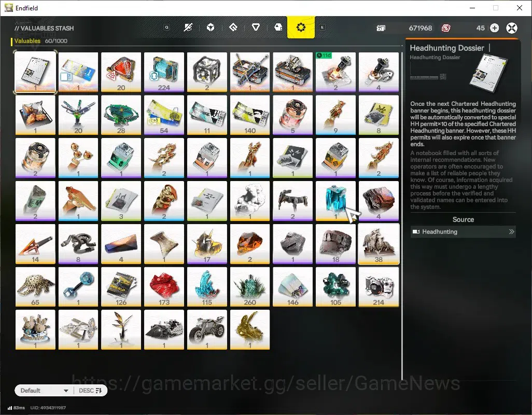The width and height of the screenshot is (532, 415).
Task: Select the motorcycle item
Action: point(207,330)
